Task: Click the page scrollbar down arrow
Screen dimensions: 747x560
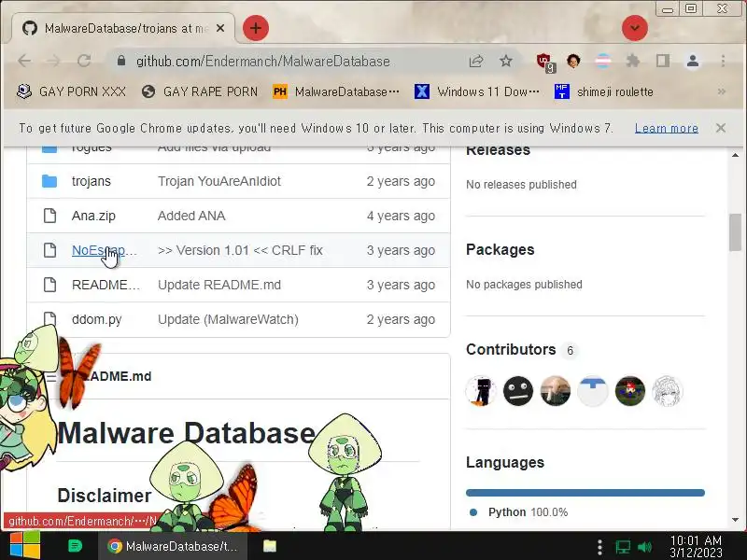Action: tap(736, 520)
